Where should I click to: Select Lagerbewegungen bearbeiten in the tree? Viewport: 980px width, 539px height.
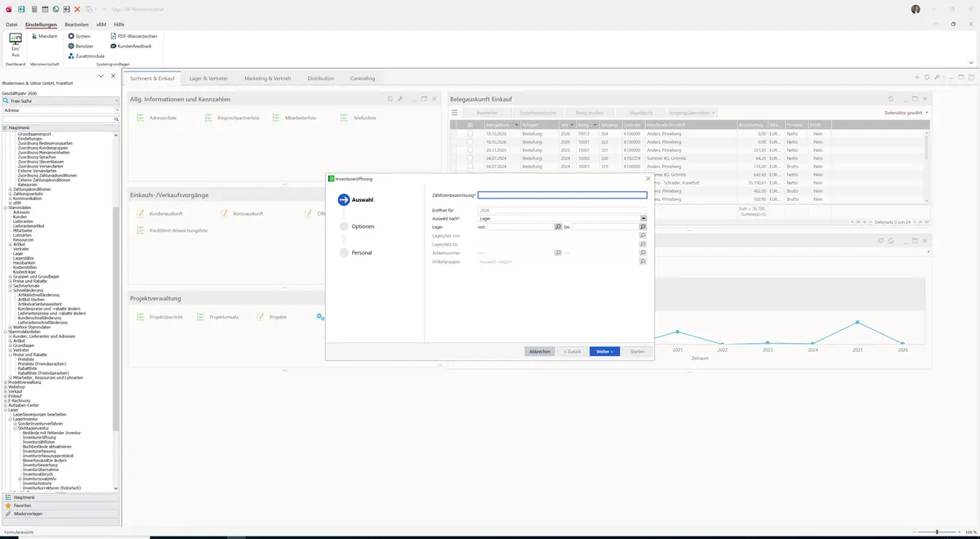coord(39,414)
